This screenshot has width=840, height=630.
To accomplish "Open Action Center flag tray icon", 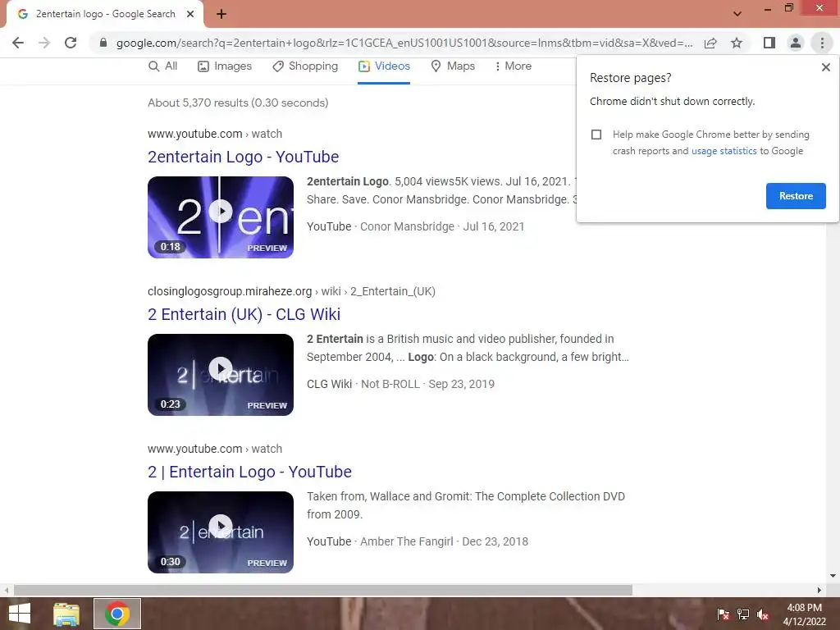I will 724,614.
